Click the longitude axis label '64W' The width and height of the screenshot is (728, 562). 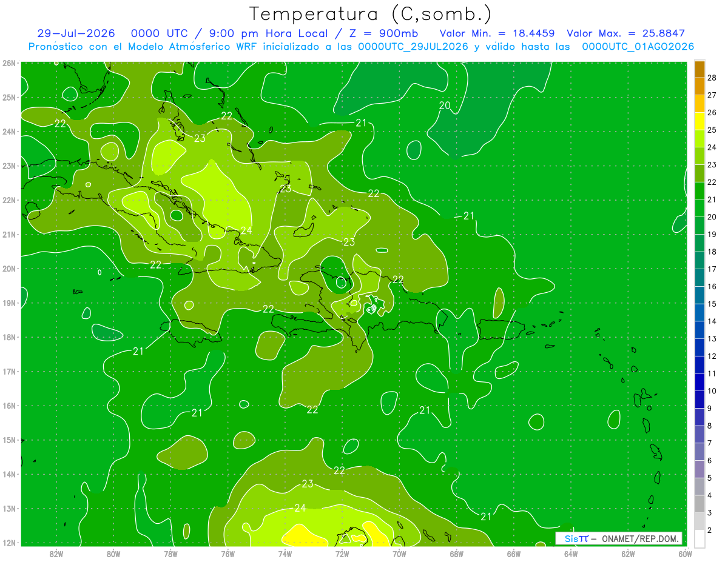[571, 554]
